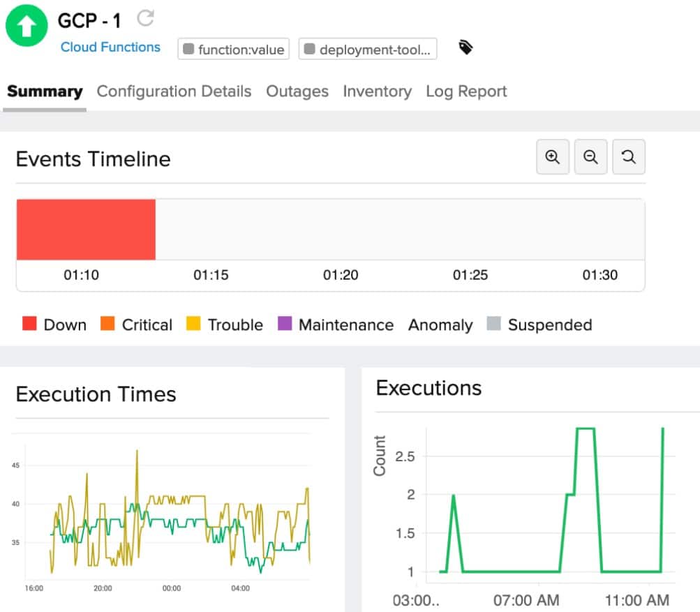Viewport: 700px width, 612px height.
Task: Click the function:value tag
Action: 234,49
